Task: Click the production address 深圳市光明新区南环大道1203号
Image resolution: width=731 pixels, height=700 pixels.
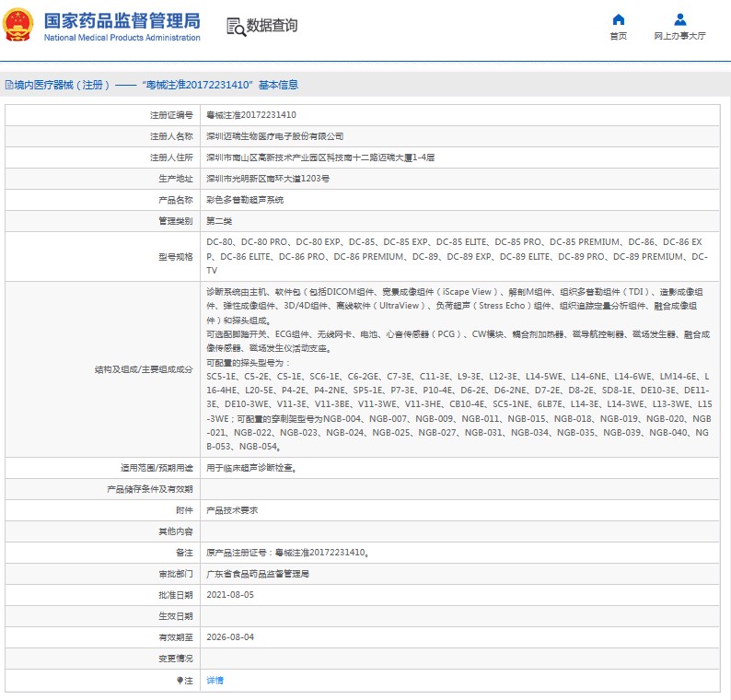Action: (x=268, y=179)
